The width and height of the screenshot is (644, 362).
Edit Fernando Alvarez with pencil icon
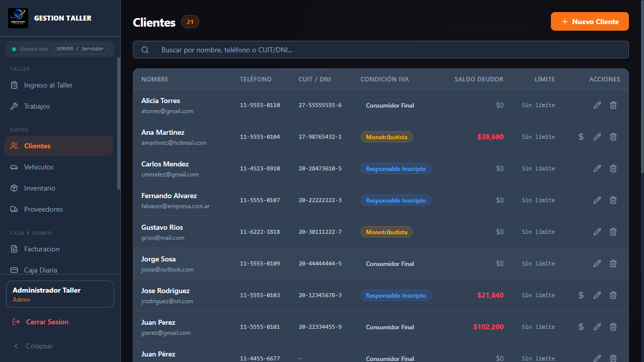pos(597,200)
